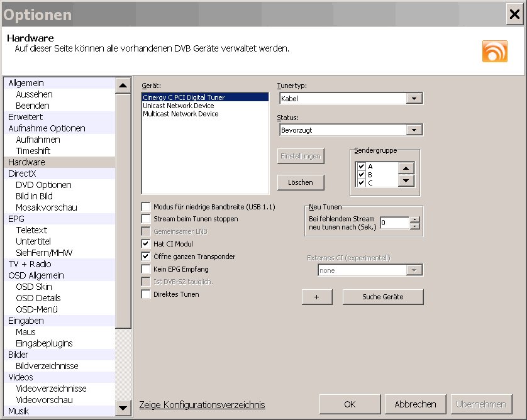Click the orange DVB signal icon in header
527x420 pixels.
494,51
